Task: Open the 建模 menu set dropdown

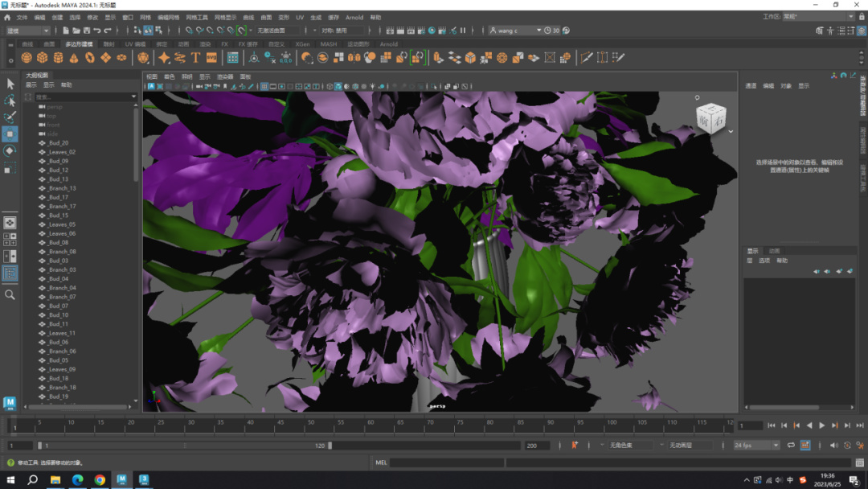Action: [27, 31]
